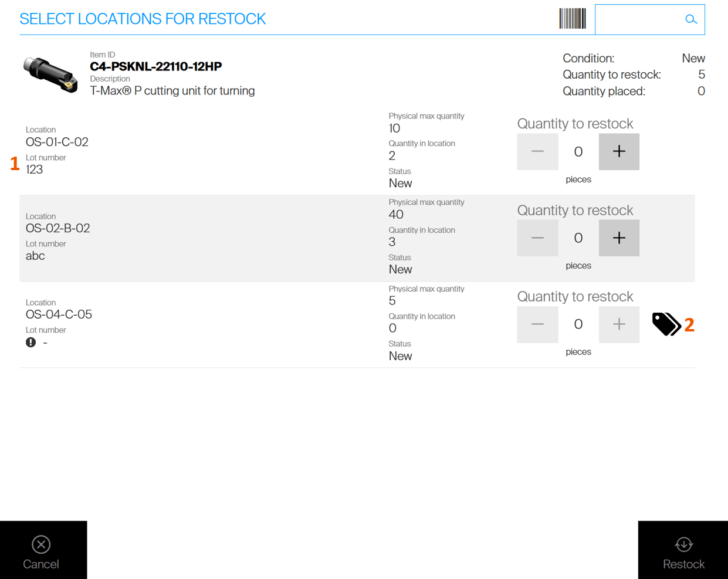Focus the search input field

point(639,19)
